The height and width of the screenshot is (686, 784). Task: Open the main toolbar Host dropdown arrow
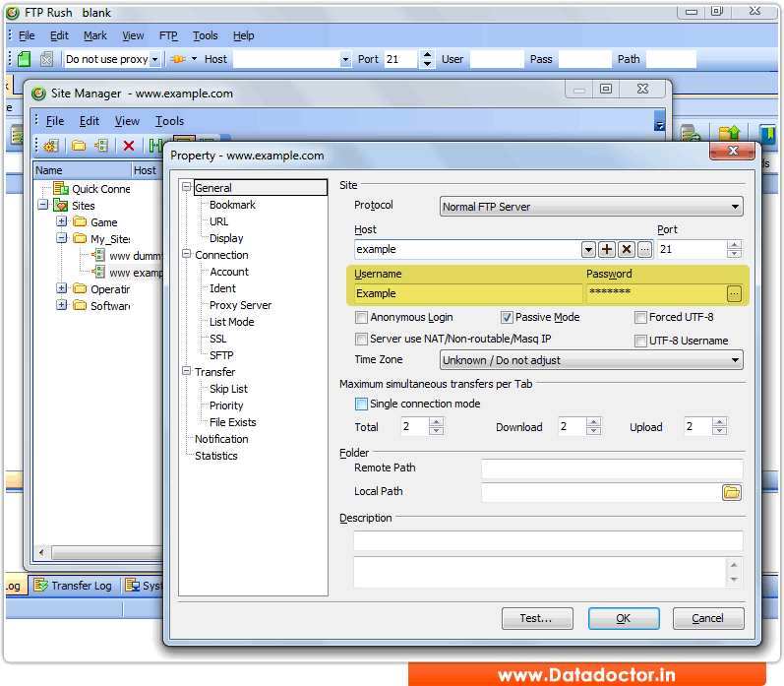click(x=345, y=59)
